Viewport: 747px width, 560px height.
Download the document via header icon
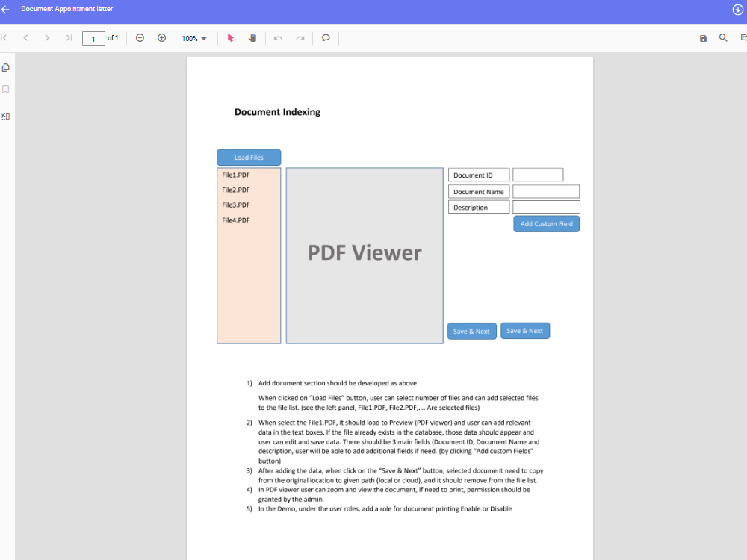tap(737, 10)
